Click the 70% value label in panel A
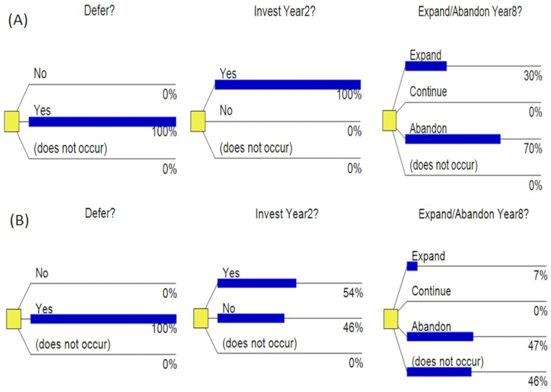Viewport: 551px width, 392px height. click(533, 148)
